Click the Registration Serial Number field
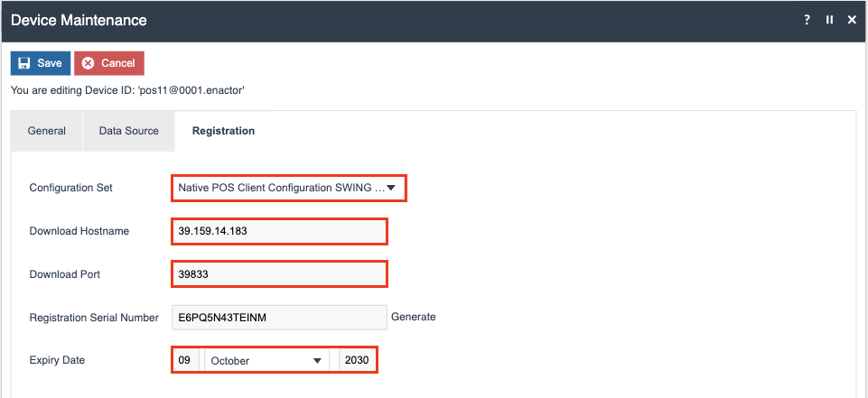This screenshot has height=398, width=868. click(279, 317)
